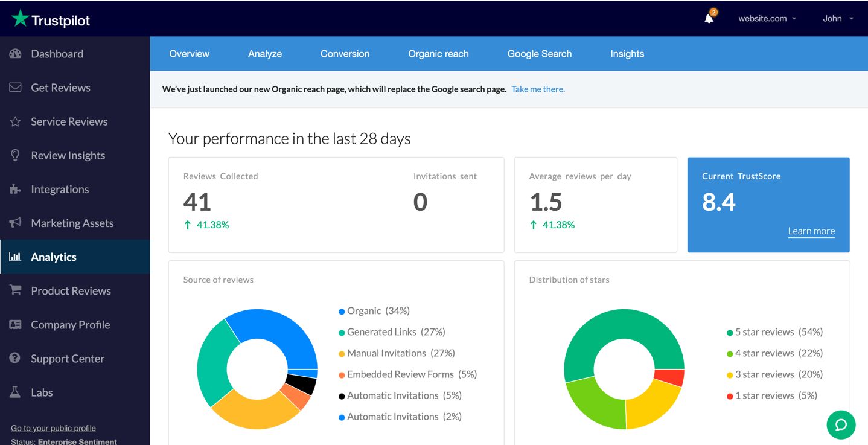Image resolution: width=868 pixels, height=445 pixels.
Task: Click the Get Reviews envelope icon
Action: click(16, 88)
